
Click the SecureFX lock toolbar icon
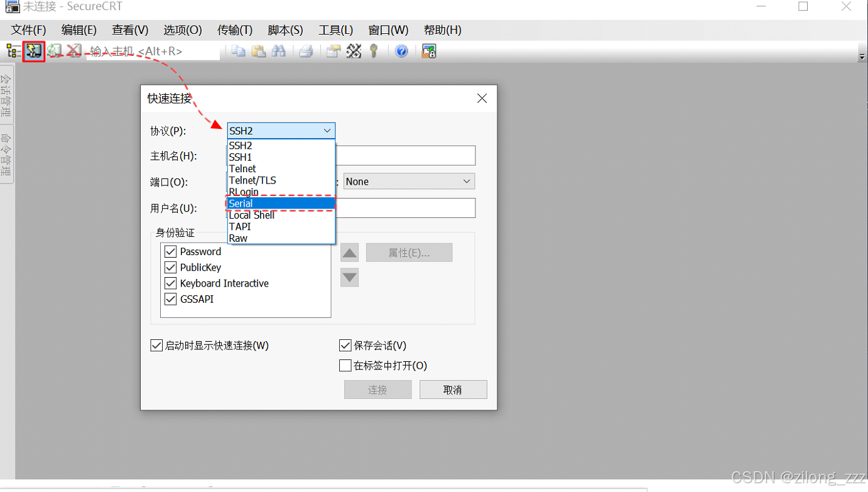[429, 51]
